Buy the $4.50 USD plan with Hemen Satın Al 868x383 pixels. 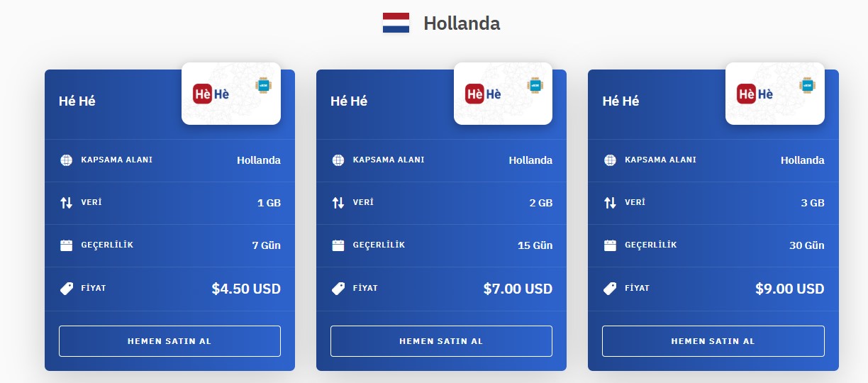[169, 341]
